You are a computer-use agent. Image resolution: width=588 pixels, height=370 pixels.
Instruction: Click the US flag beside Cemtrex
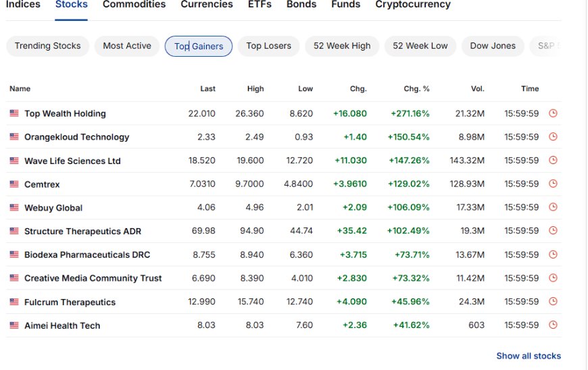click(x=14, y=184)
